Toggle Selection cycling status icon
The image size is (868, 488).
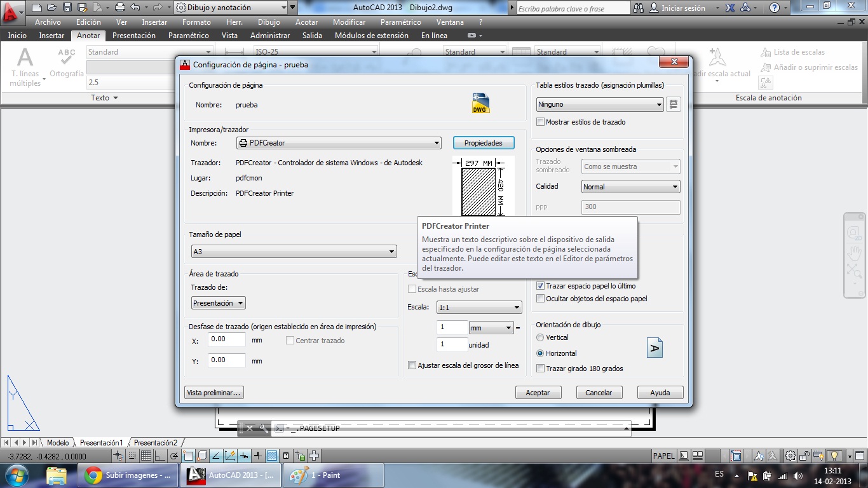tap(300, 456)
